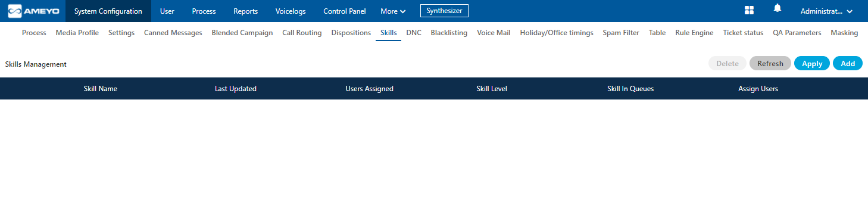Click the Ameyo logo

point(33,11)
